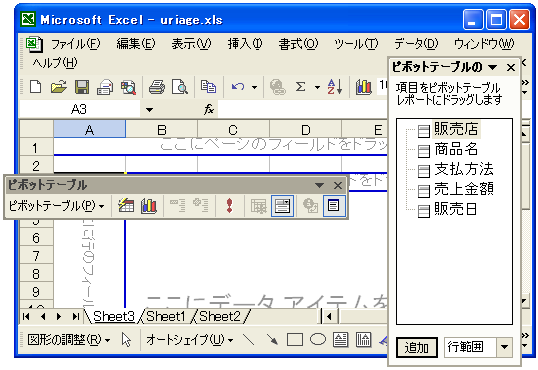Select the 販売日 field
The image size is (538, 370).
[x=455, y=209]
